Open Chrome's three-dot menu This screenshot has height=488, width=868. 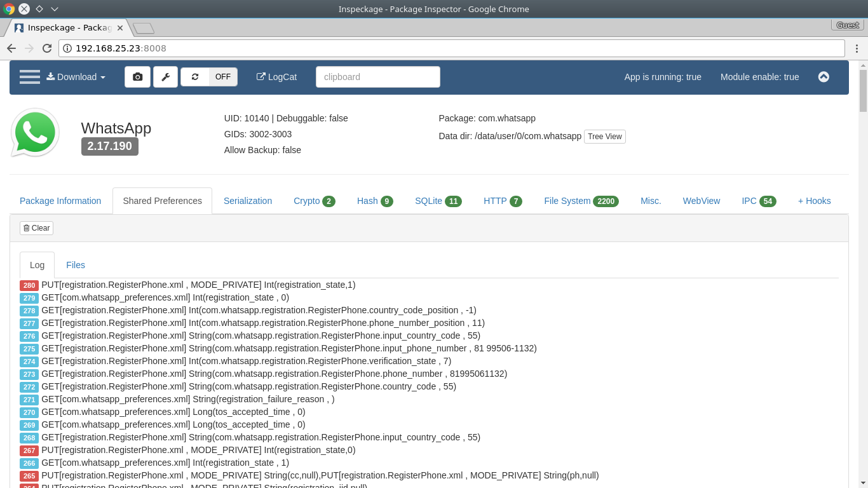pyautogui.click(x=857, y=48)
